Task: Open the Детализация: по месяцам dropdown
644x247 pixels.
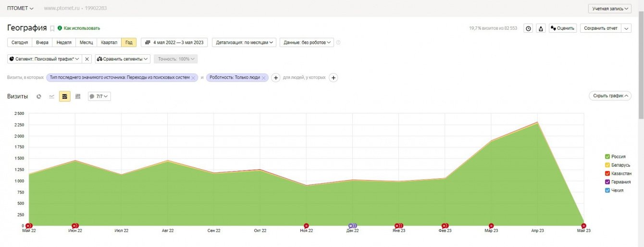Action: [x=245, y=42]
